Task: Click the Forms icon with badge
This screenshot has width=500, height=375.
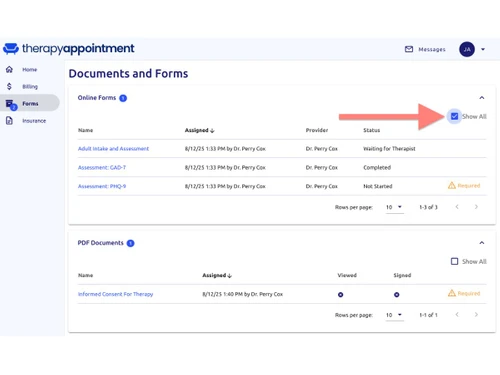Action: (11, 104)
